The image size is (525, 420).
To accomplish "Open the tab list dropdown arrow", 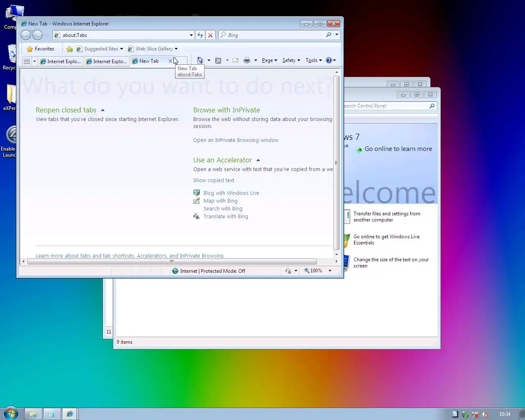I will pyautogui.click(x=34, y=61).
